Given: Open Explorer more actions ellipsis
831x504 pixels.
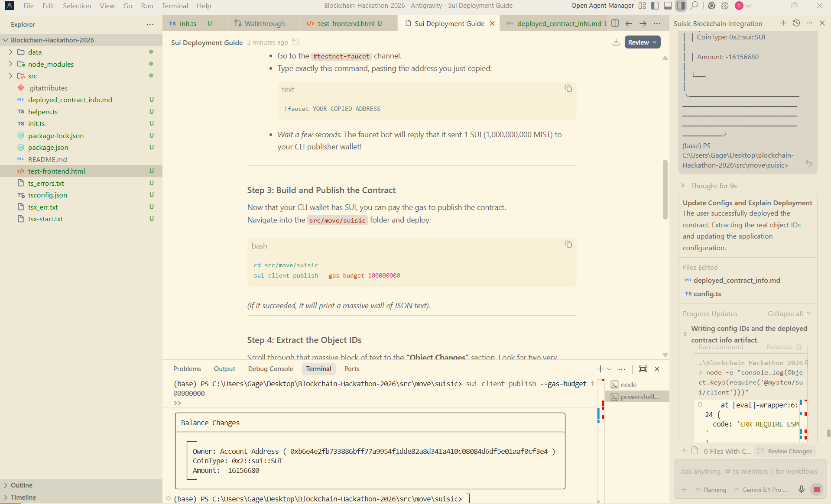Looking at the screenshot, I should (150, 25).
